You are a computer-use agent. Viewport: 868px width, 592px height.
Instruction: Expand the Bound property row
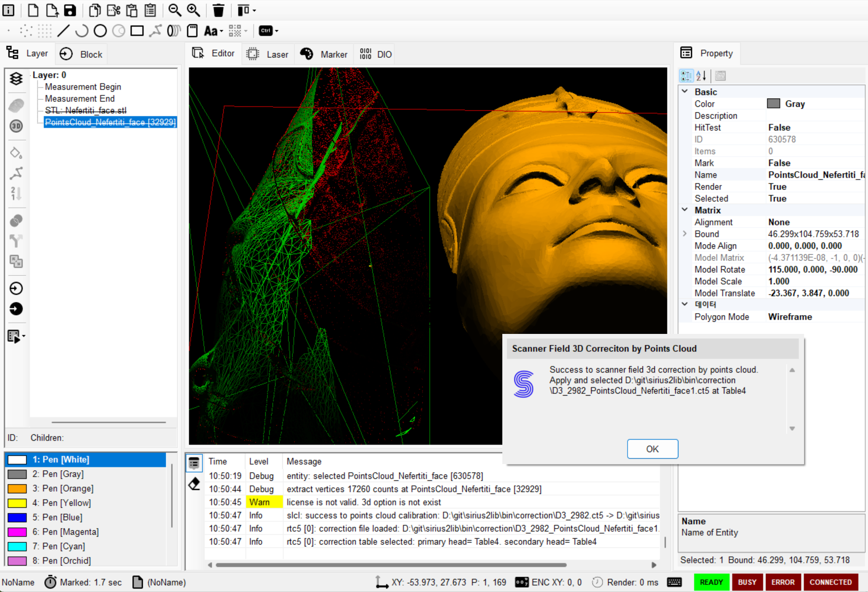coord(685,234)
